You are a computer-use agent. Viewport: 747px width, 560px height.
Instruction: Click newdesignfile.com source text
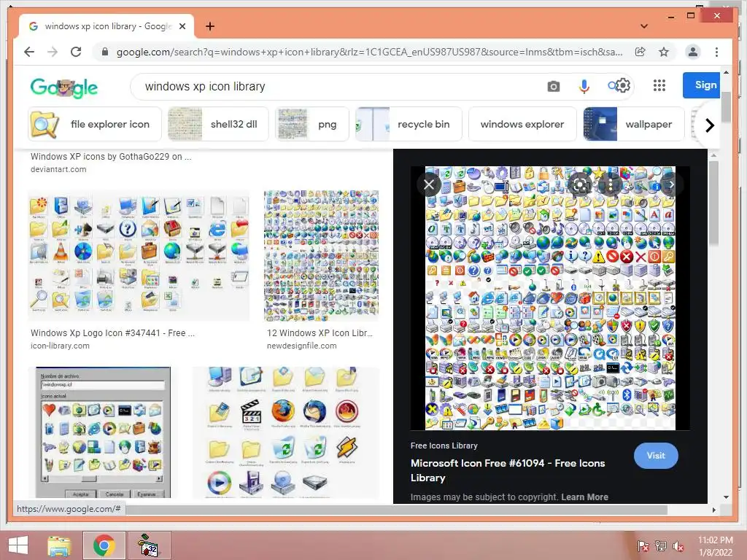pos(301,346)
